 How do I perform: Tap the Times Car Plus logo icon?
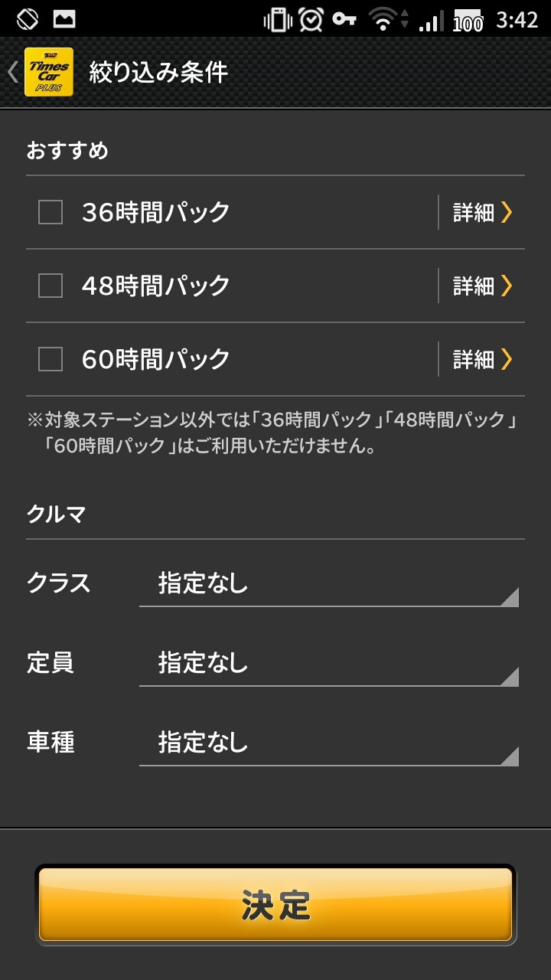point(49,72)
